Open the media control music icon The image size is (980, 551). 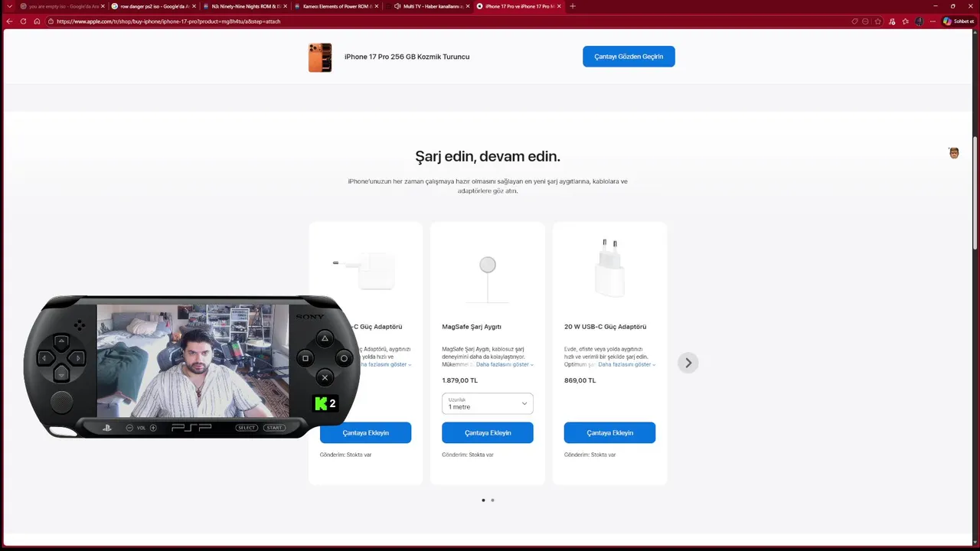892,21
